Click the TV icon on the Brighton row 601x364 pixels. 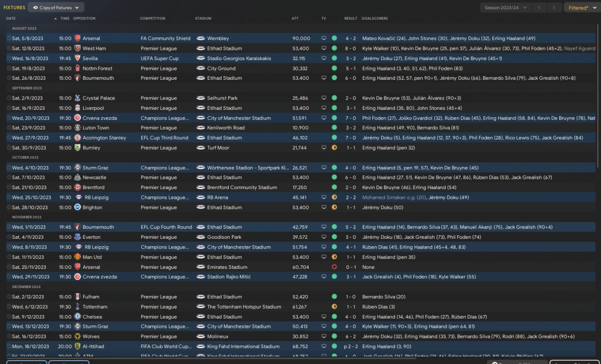click(x=324, y=207)
